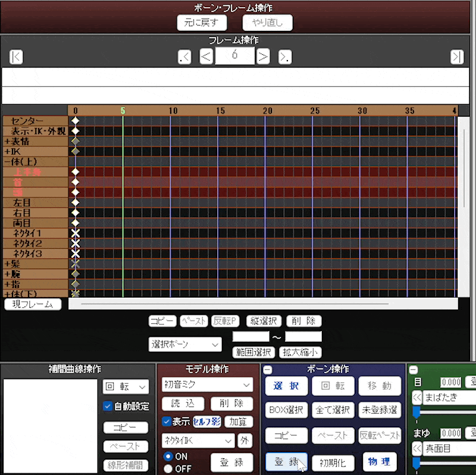Toggle the 自動設定 checkbox
Image resolution: width=476 pixels, height=475 pixels.
tap(108, 406)
